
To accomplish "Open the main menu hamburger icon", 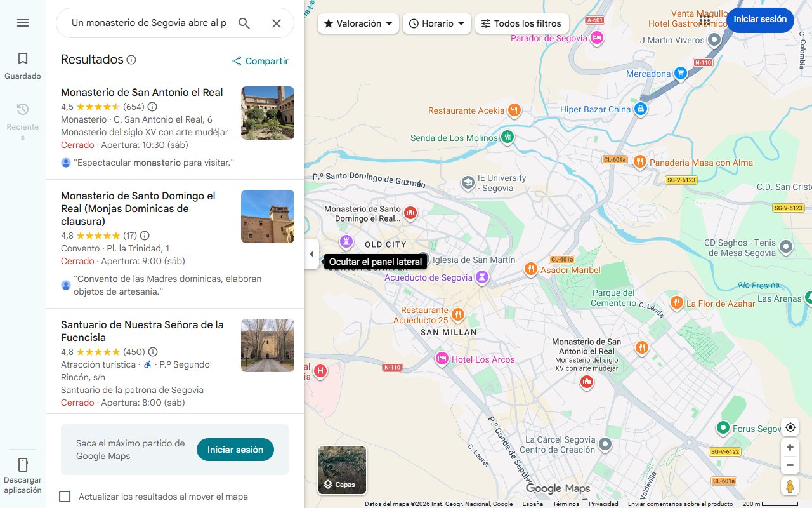I will click(x=23, y=23).
